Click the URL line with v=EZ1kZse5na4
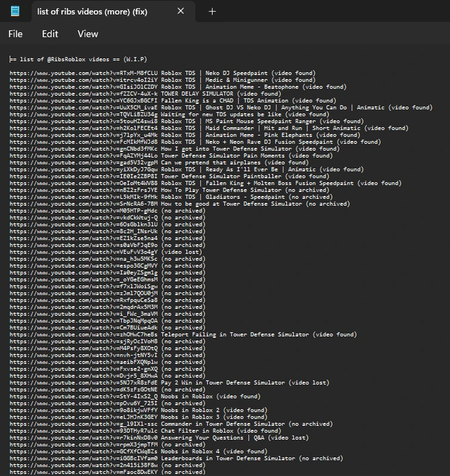 (107, 238)
